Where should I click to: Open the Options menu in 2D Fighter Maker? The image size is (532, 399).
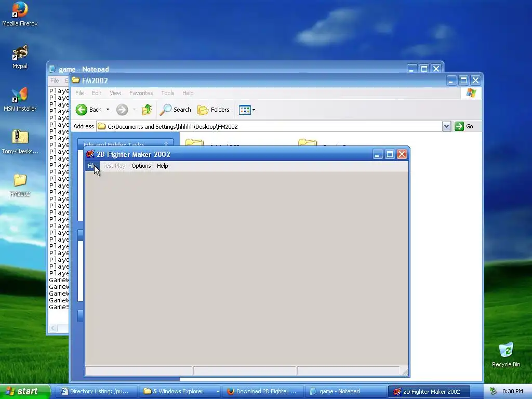[141, 166]
